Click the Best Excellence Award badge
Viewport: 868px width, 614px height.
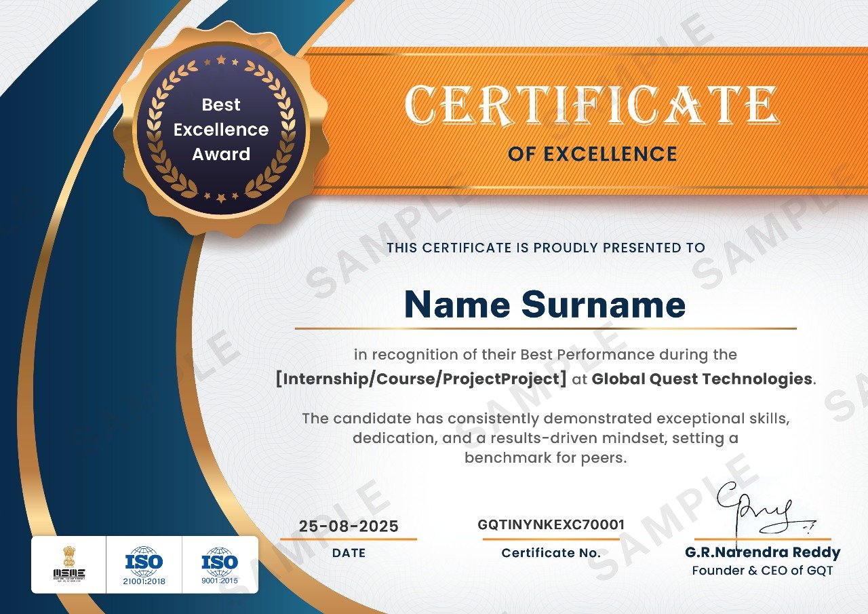point(221,130)
